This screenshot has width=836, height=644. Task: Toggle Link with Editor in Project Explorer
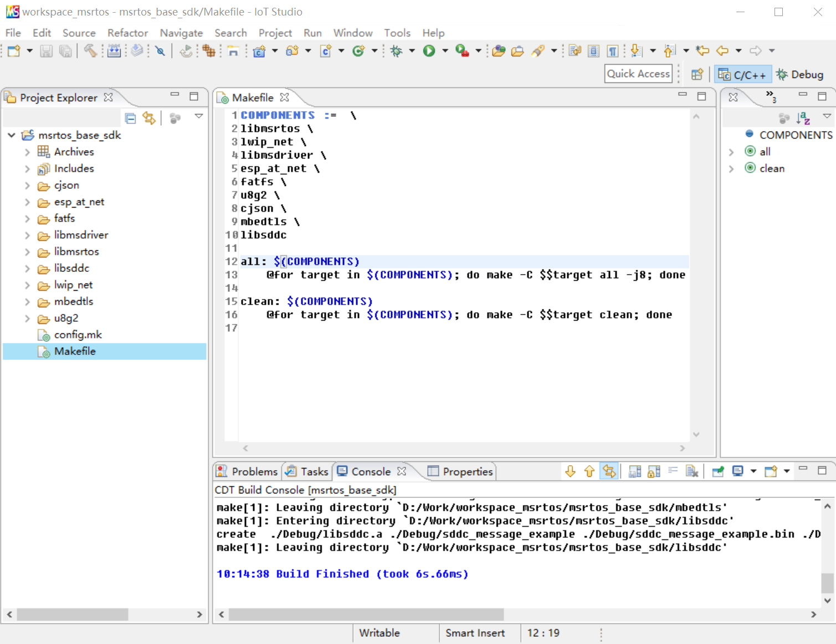(x=149, y=118)
